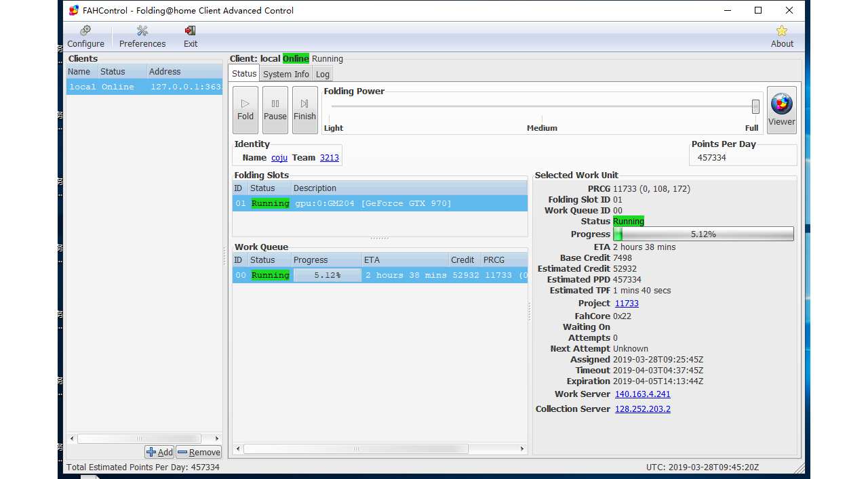Click the Fold play button
Viewport: 868px width, 479px height.
click(x=245, y=110)
